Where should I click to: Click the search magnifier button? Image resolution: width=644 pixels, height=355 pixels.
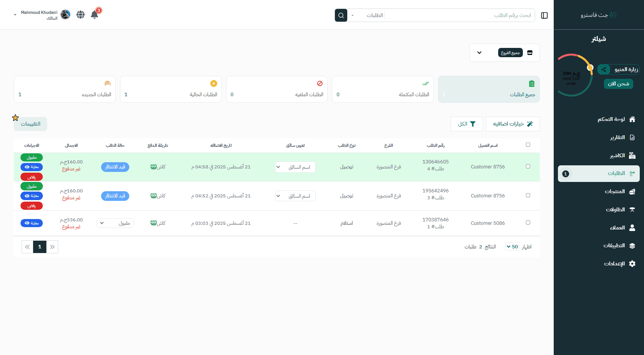coord(341,15)
